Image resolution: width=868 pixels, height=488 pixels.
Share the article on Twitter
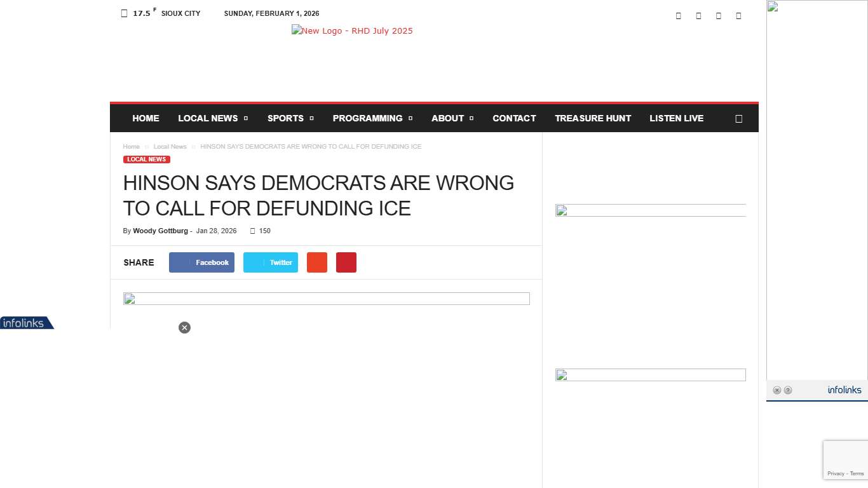pos(270,262)
